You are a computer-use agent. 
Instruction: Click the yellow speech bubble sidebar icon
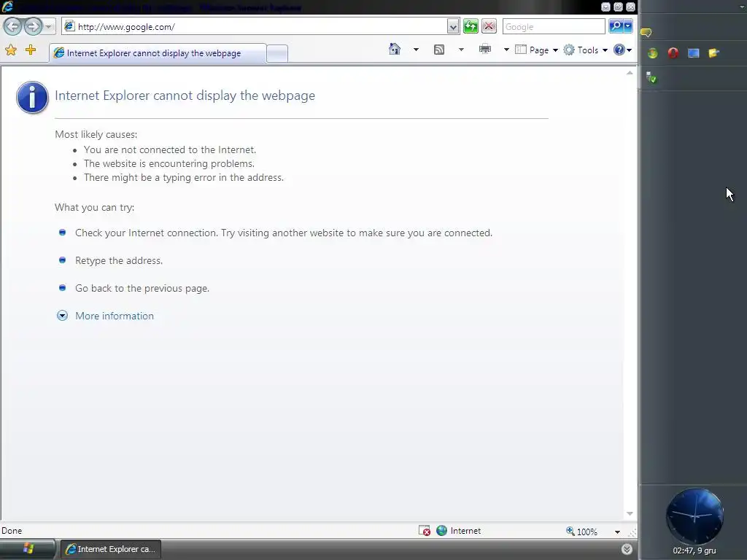[x=646, y=32]
